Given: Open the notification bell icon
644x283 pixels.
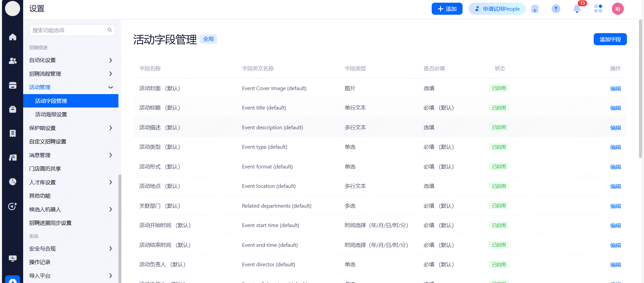Looking at the screenshot, I should coord(577,9).
